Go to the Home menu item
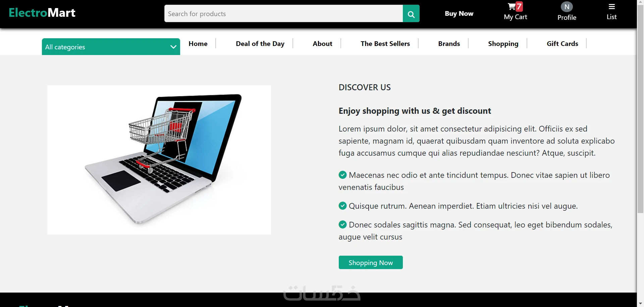This screenshot has width=644, height=307. pos(198,44)
